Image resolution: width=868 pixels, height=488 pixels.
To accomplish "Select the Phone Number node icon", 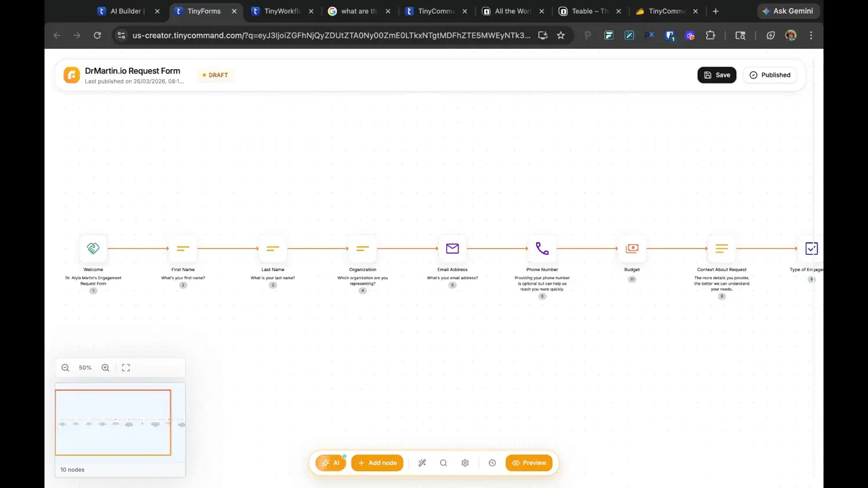I will [541, 248].
